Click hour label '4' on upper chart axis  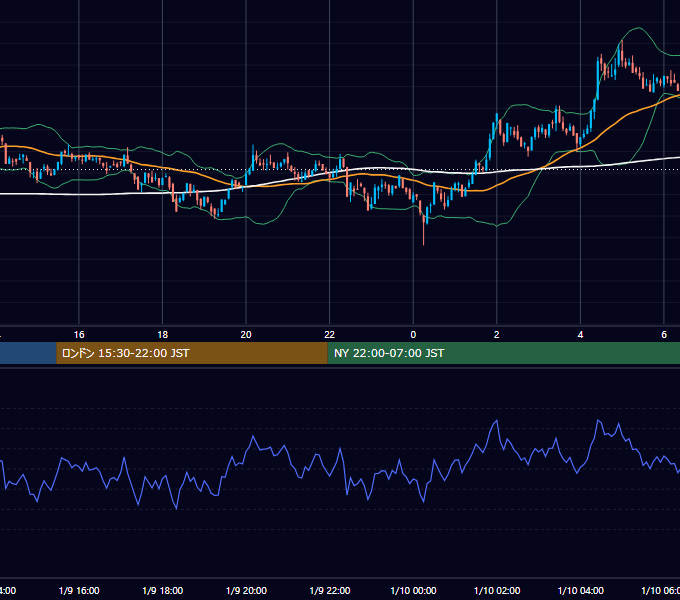point(580,335)
